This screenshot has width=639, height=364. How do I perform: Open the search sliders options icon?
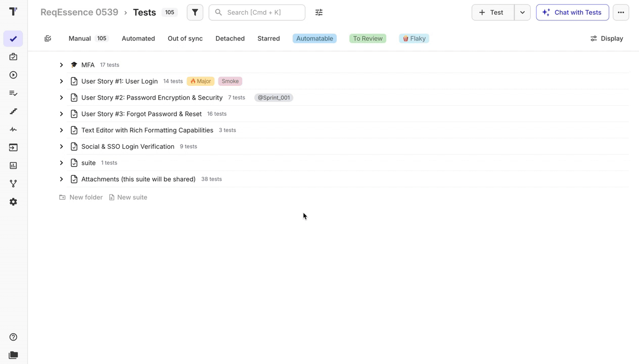point(319,12)
